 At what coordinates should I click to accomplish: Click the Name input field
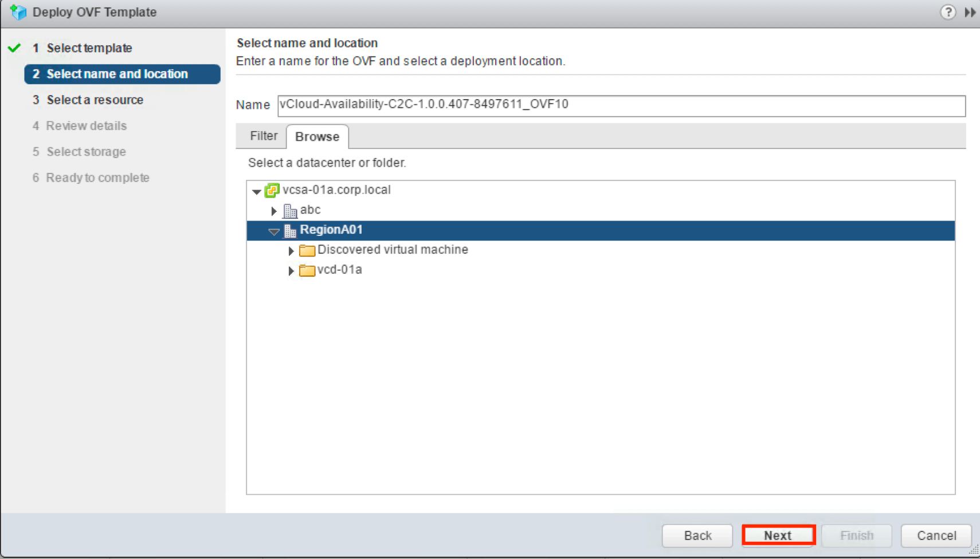click(621, 105)
